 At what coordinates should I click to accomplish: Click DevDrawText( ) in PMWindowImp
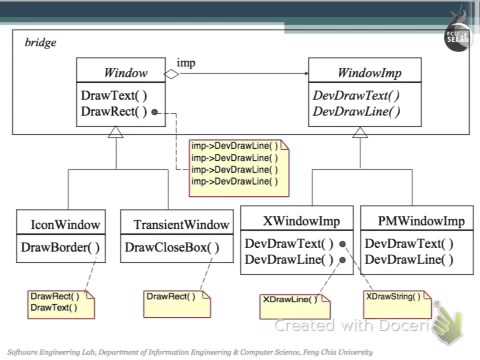(409, 244)
